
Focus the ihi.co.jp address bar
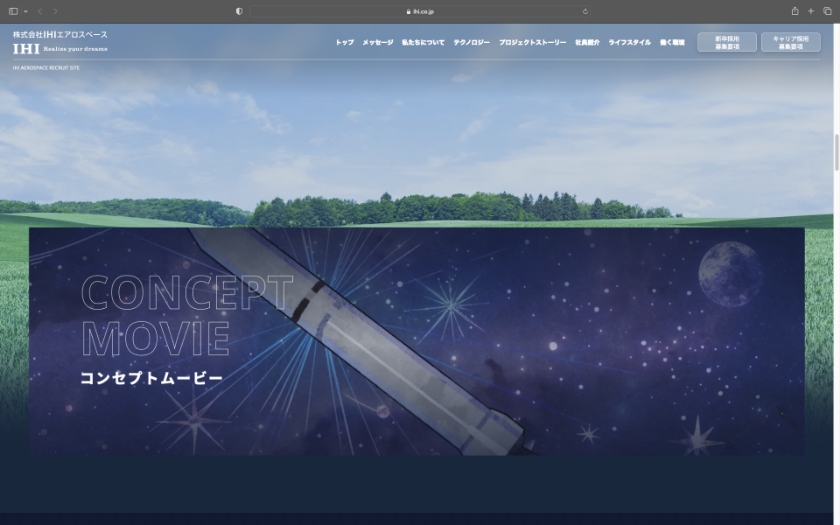419,11
